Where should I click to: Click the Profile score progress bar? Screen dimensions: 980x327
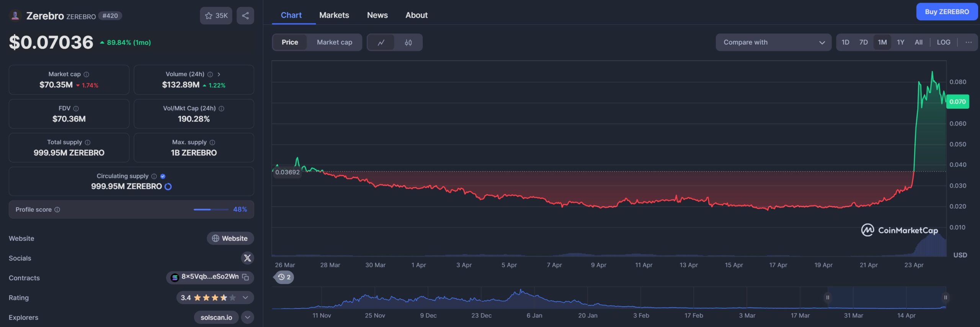point(211,209)
